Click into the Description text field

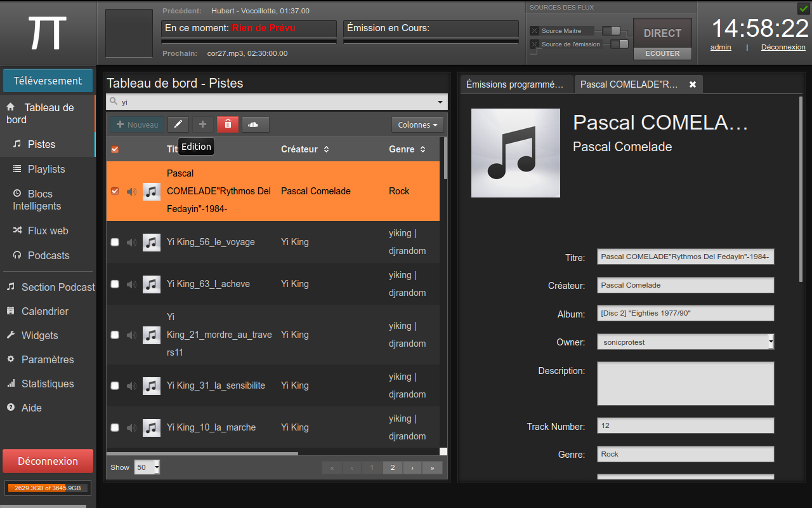coord(685,384)
